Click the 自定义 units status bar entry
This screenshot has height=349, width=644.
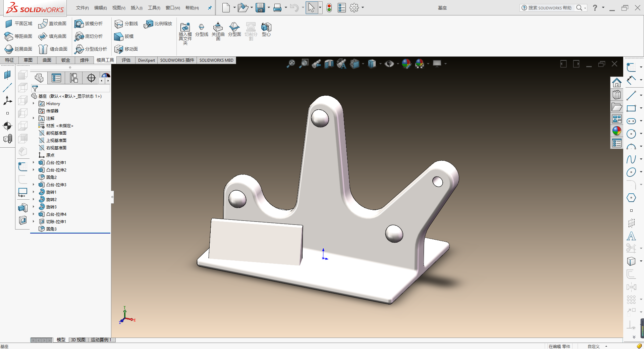(593, 346)
